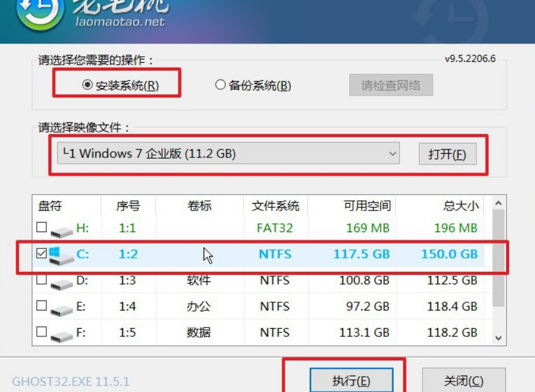Click the NTFS cell in D: row

pyautogui.click(x=274, y=280)
